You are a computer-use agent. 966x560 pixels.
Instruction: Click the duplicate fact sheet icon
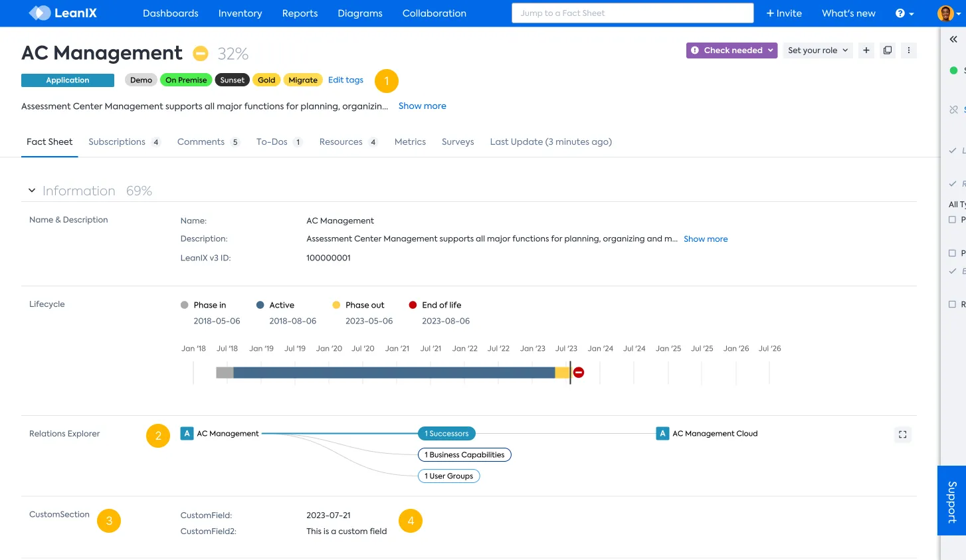[x=888, y=50]
